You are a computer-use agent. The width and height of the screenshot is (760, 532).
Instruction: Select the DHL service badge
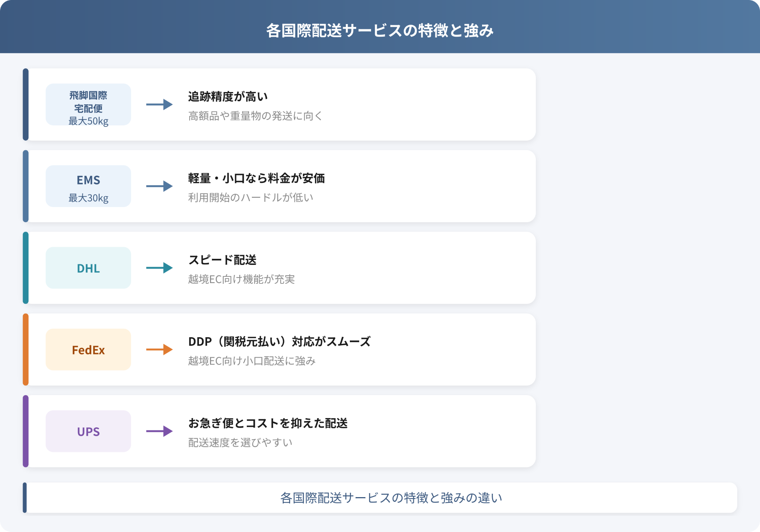(x=88, y=268)
